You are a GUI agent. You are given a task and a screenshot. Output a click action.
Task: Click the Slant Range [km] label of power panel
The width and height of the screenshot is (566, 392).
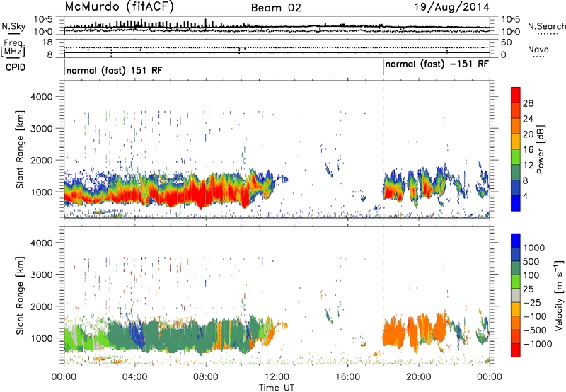20,149
